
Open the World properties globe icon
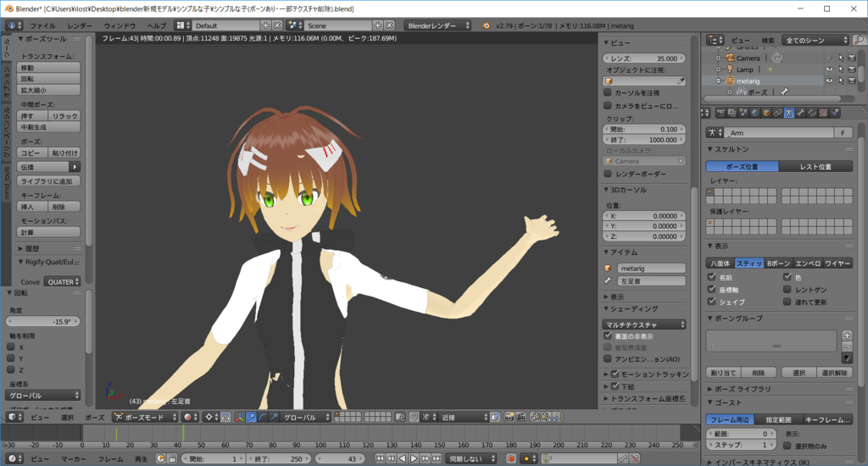tap(755, 113)
